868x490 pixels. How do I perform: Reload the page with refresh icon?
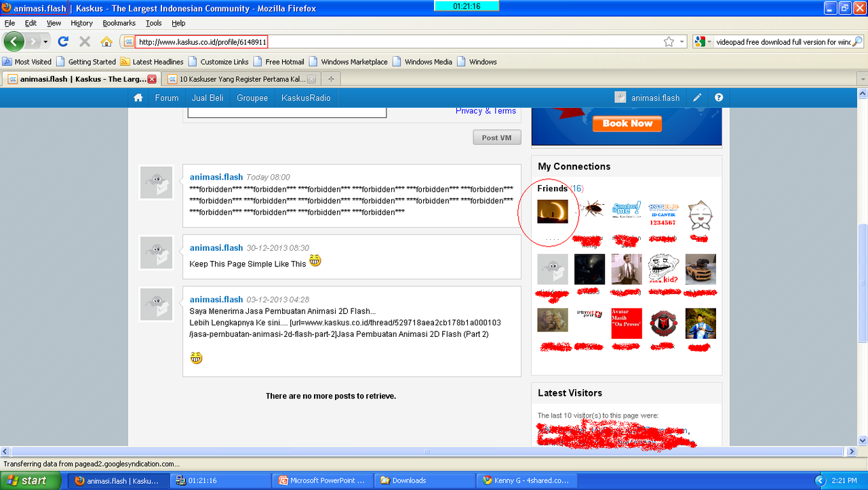63,41
